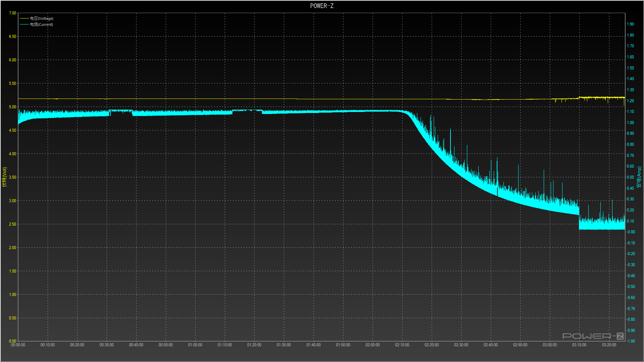Click the 1.90 amp axis tick
The image size is (644, 362).
(x=631, y=24)
